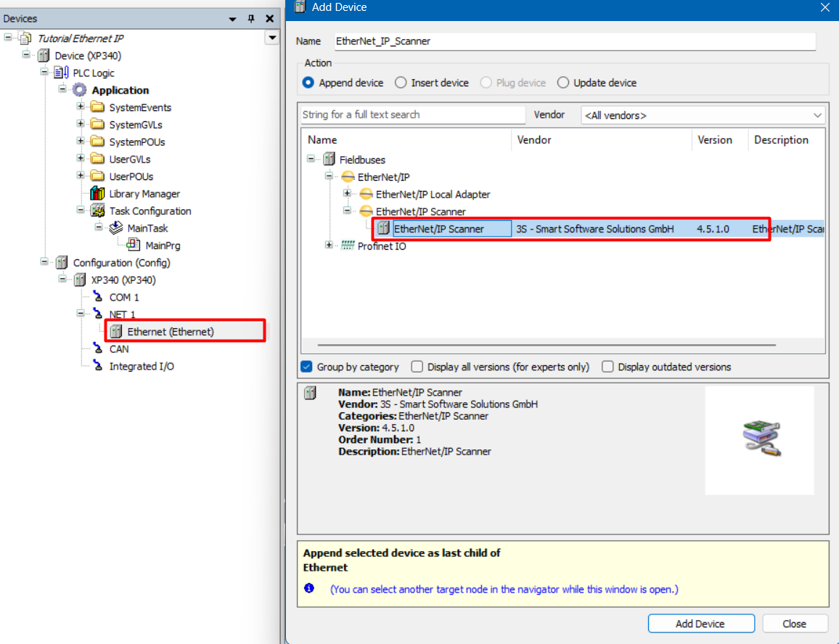Click the Application gear icon
The height and width of the screenshot is (644, 839).
pyautogui.click(x=79, y=90)
